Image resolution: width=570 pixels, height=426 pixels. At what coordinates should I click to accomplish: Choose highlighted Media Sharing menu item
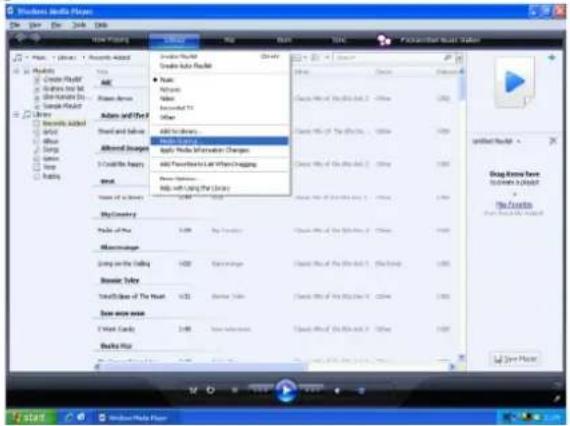[x=220, y=141]
